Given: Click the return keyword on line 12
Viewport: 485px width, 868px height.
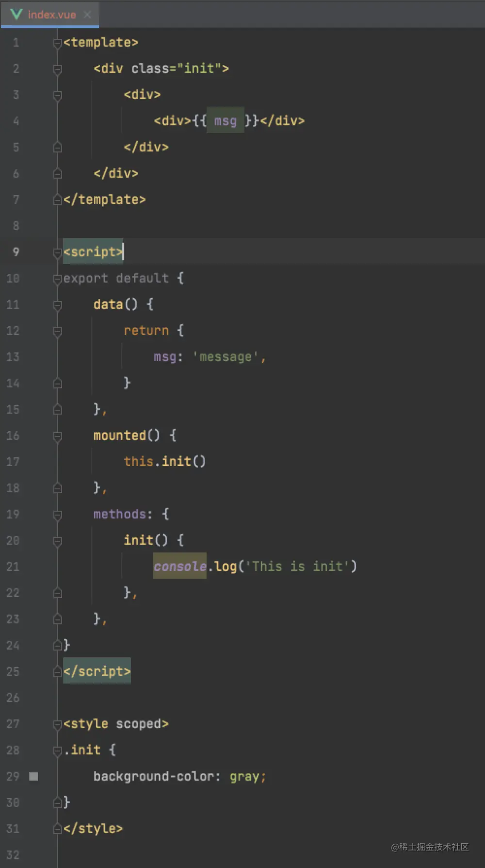Looking at the screenshot, I should click(146, 331).
